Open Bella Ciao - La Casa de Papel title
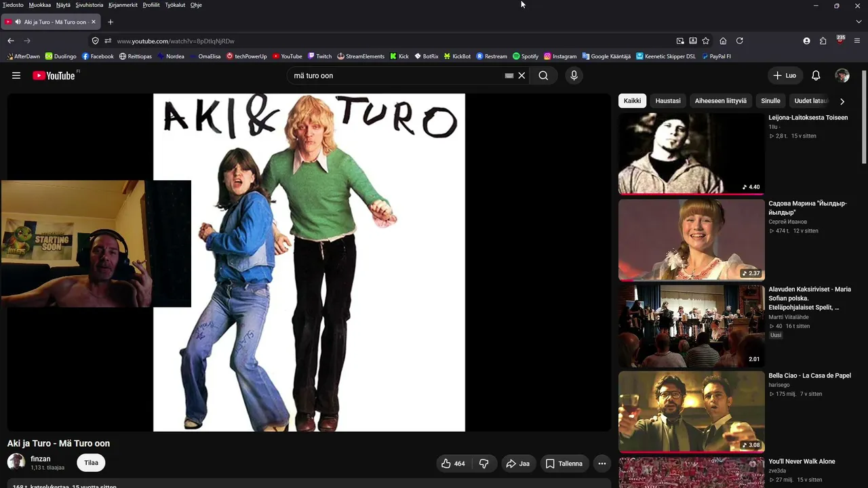868x488 pixels. (x=810, y=375)
